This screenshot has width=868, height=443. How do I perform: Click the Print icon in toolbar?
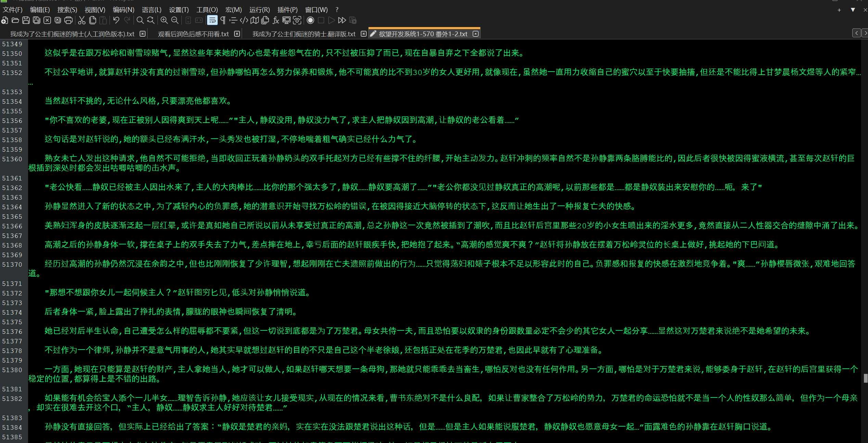point(68,21)
